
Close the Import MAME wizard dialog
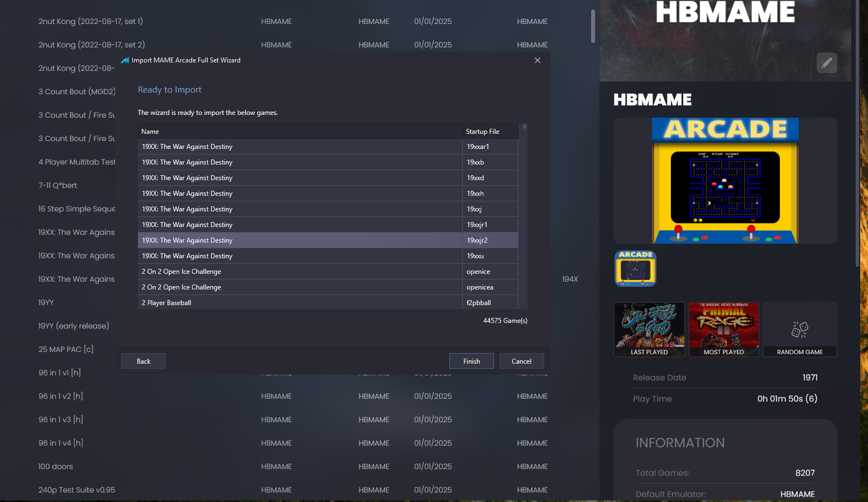[x=537, y=60]
